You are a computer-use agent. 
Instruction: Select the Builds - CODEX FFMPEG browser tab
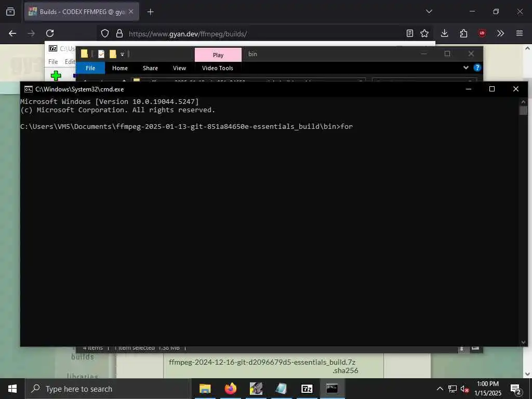82,11
